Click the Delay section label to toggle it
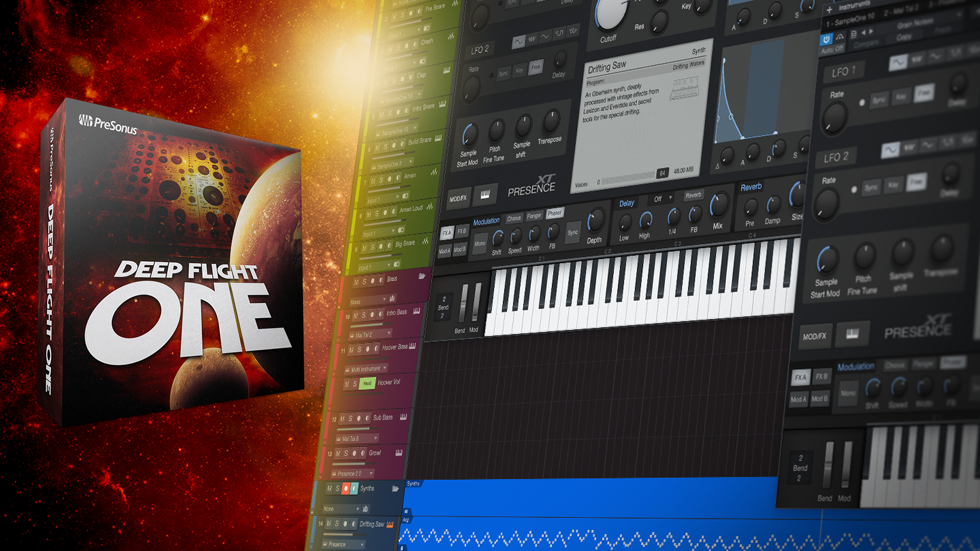This screenshot has height=551, width=980. 627,203
